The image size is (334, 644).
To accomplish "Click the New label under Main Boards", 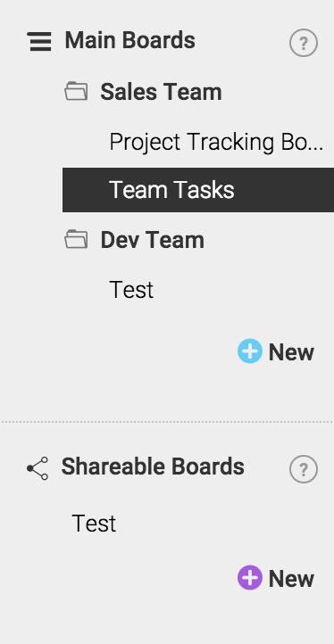I will point(291,352).
